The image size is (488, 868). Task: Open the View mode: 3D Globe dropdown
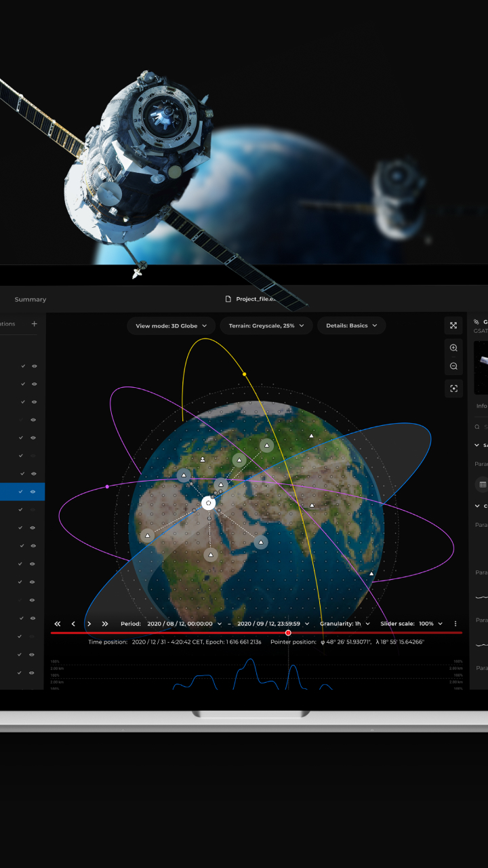(171, 326)
